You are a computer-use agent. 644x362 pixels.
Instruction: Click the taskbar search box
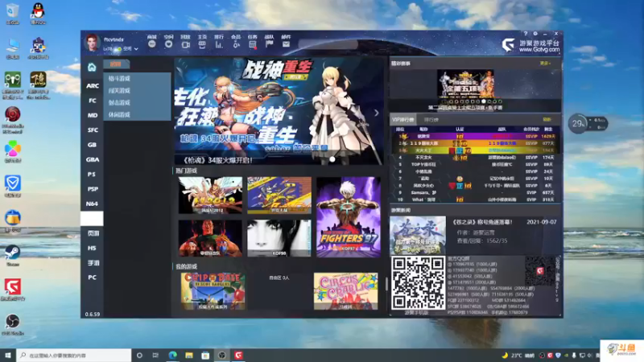click(74, 356)
